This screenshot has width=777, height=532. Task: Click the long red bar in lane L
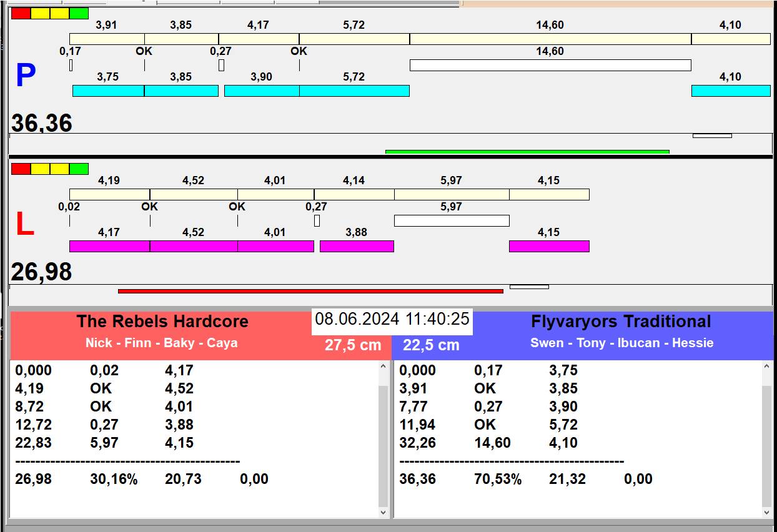coord(310,291)
